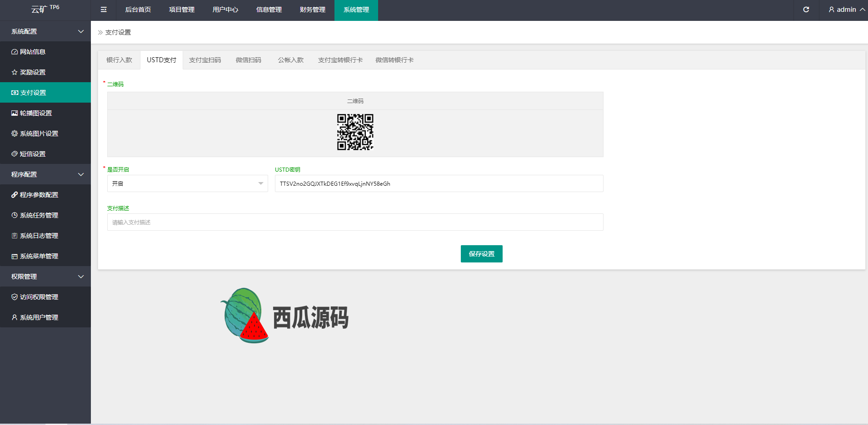Image resolution: width=868 pixels, height=425 pixels.
Task: Switch to the 公帐入款 tab
Action: [x=291, y=60]
